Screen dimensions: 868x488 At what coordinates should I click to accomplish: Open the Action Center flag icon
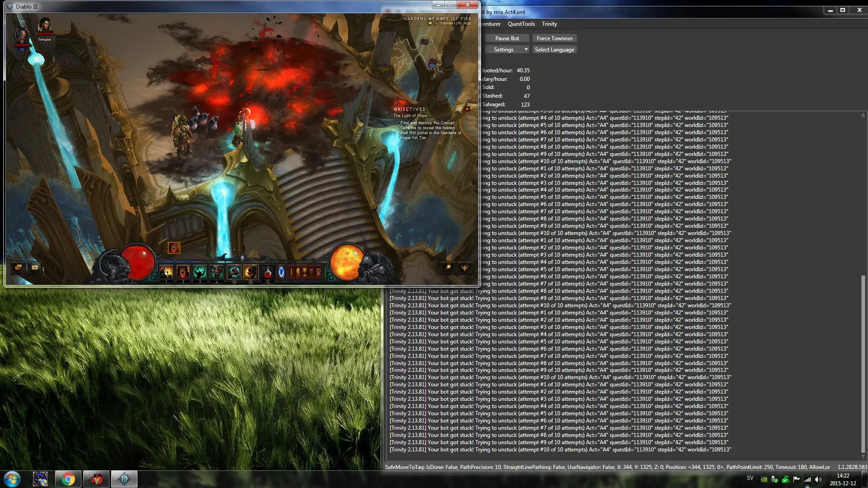797,479
